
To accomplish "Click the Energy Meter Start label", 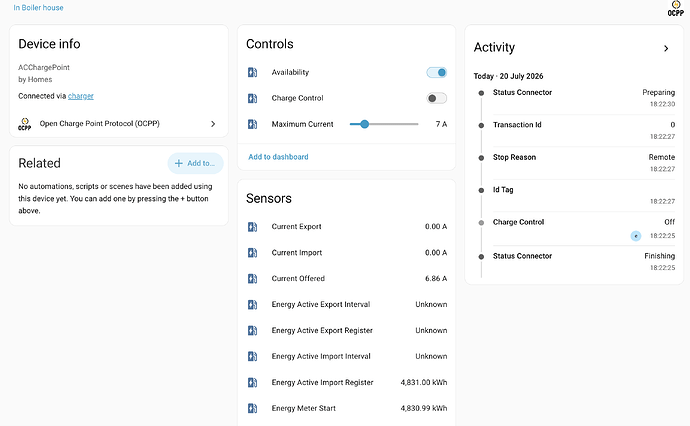I will [303, 408].
